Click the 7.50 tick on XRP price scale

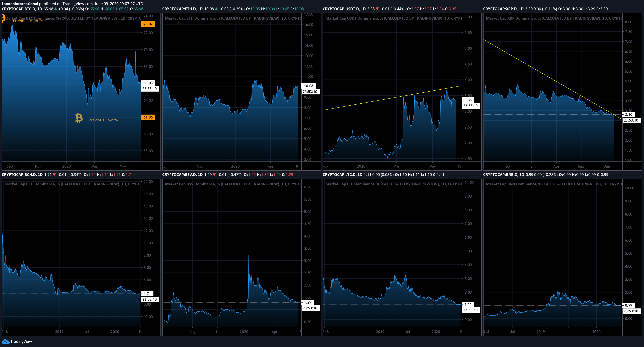coord(628,32)
